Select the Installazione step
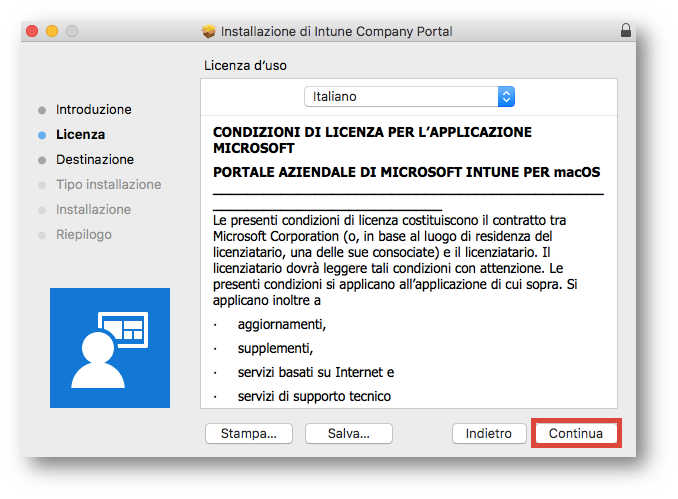Screen dimensions: 678x499 (93, 210)
